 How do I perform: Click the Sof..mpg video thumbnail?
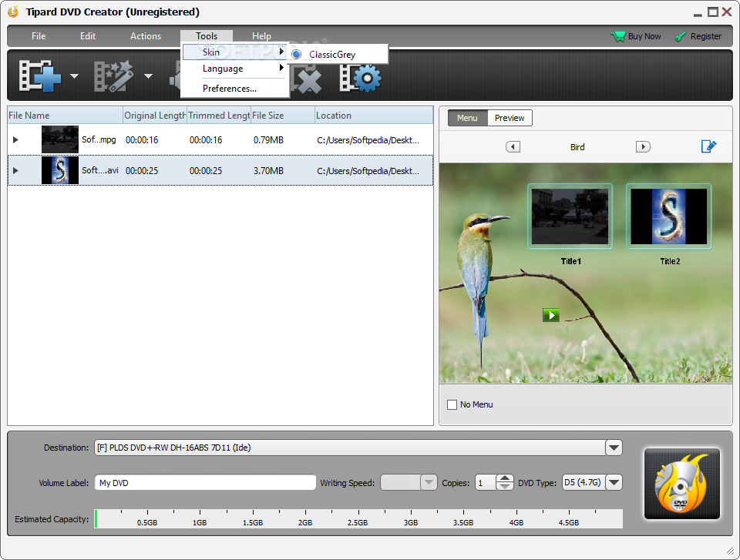coord(60,139)
